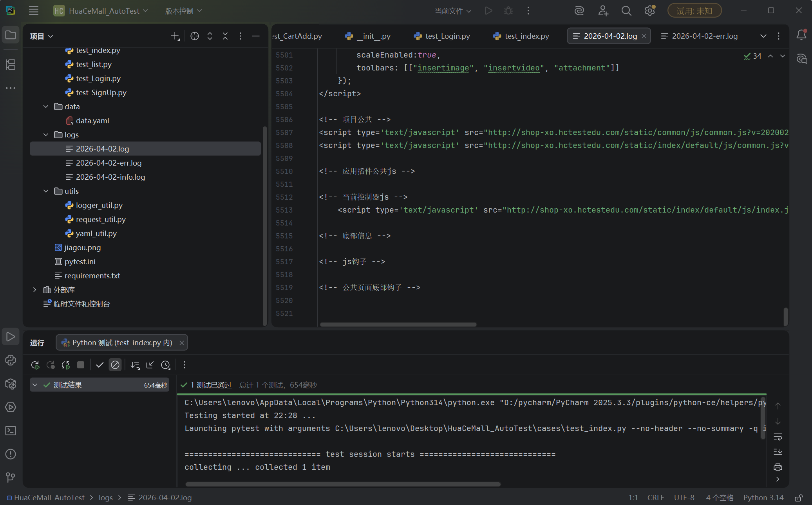Viewport: 812px width, 505px height.
Task: Click the Rerun tests icon
Action: (35, 365)
